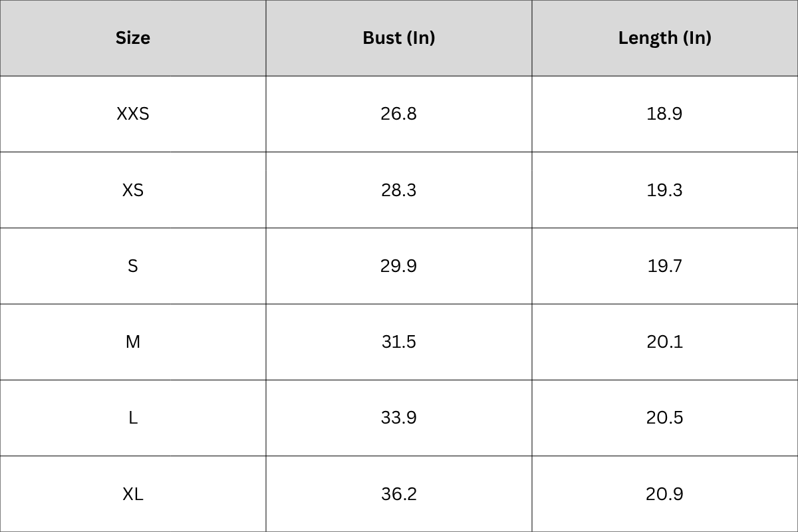
Task: Click the 20.9 length value
Action: tap(665, 494)
